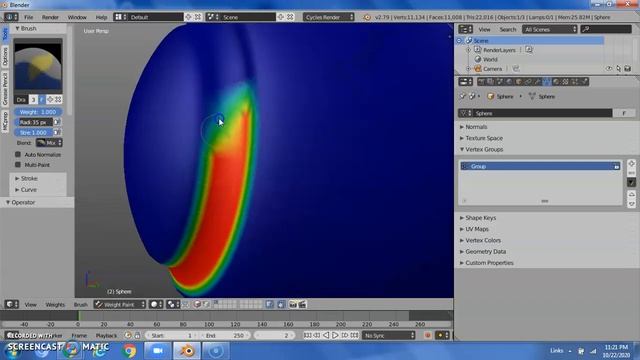Delete the Default screen layout with X icon
640x360 pixels.
(x=198, y=17)
